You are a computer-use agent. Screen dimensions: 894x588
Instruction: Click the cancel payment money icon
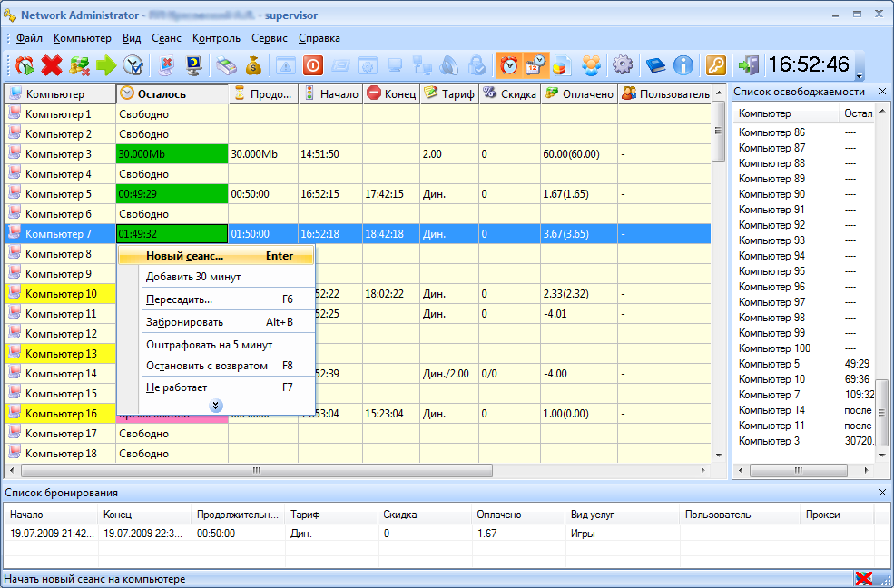79,65
